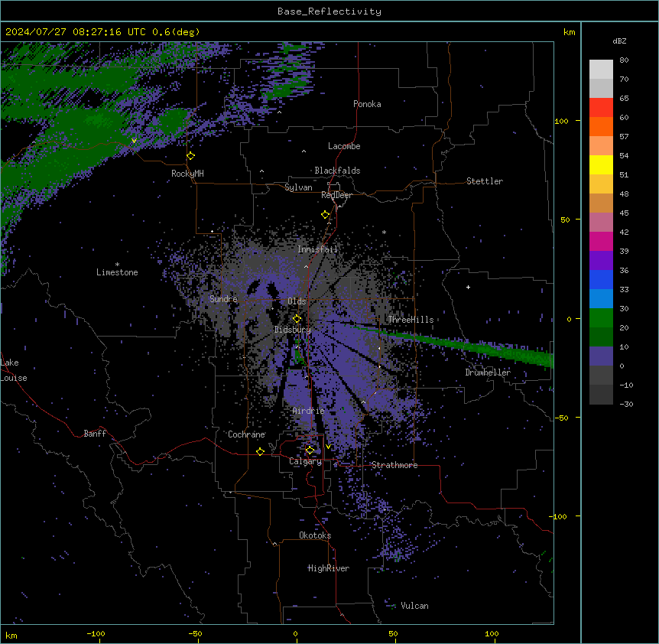Select the bright blue 36 dBZ legend swatch
The width and height of the screenshot is (659, 644).
click(601, 279)
